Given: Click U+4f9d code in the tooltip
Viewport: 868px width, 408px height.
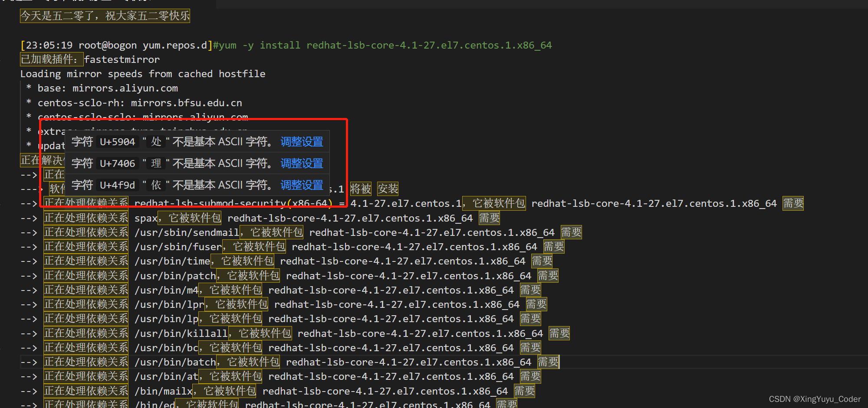Looking at the screenshot, I should pos(118,185).
